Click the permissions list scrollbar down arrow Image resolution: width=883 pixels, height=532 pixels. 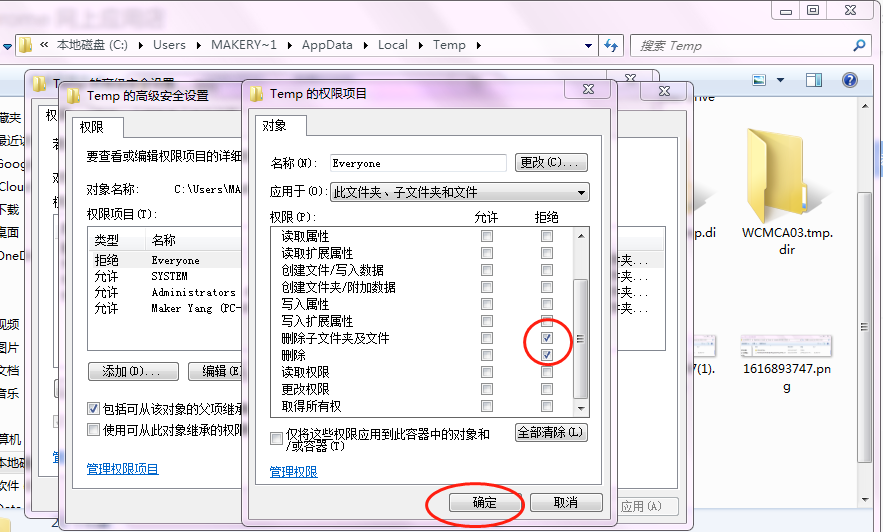coord(580,409)
